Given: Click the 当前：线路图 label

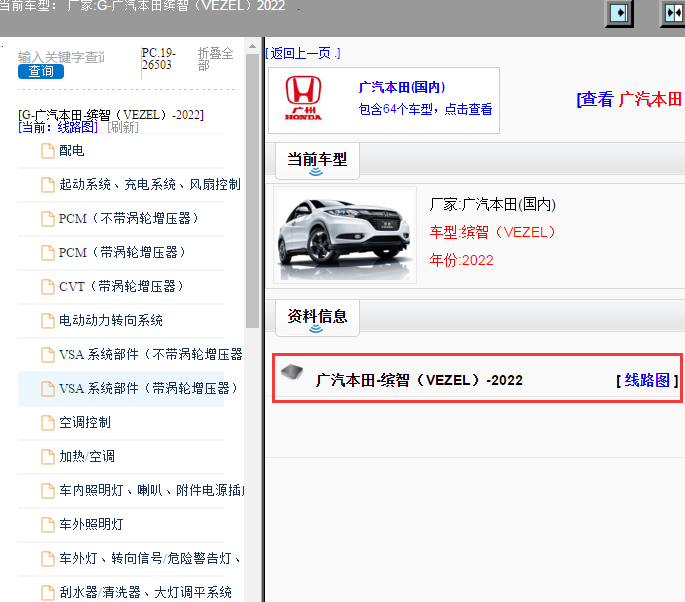Looking at the screenshot, I should [x=58, y=127].
